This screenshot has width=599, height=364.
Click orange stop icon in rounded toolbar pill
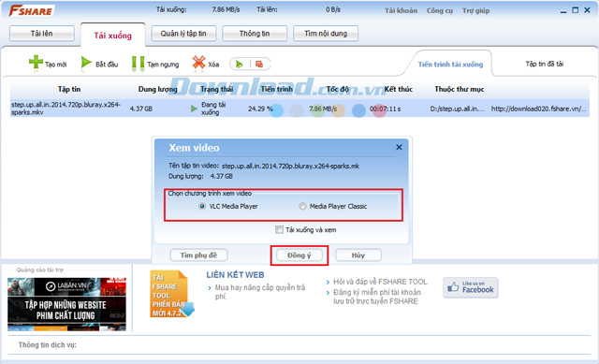259,65
